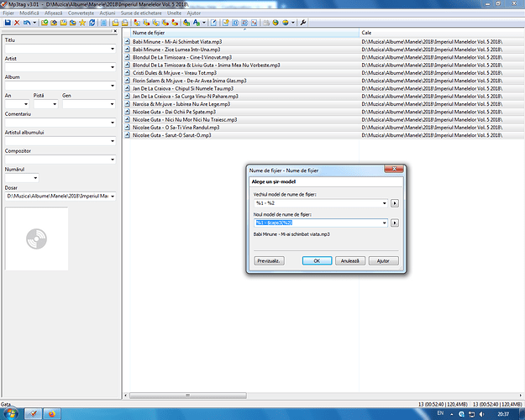525x420 pixels.
Task: Expand the Gen dropdown
Action: point(113,104)
